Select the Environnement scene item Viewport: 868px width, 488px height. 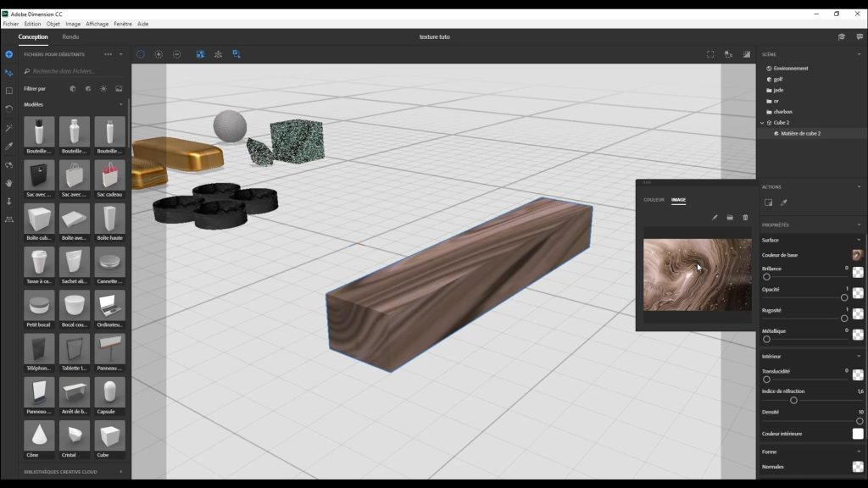(x=791, y=69)
